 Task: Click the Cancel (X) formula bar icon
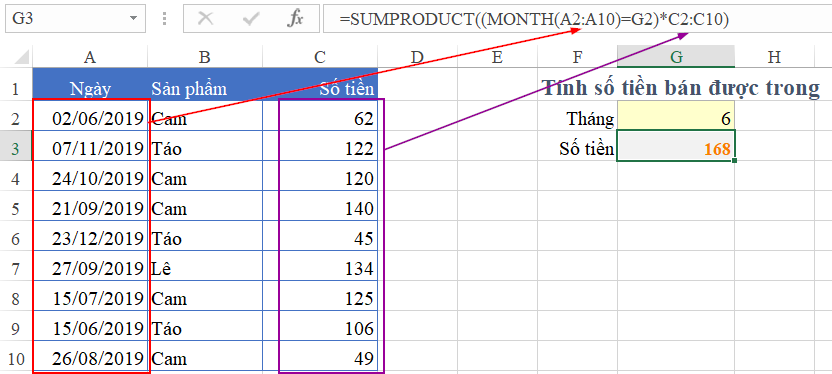tap(205, 19)
